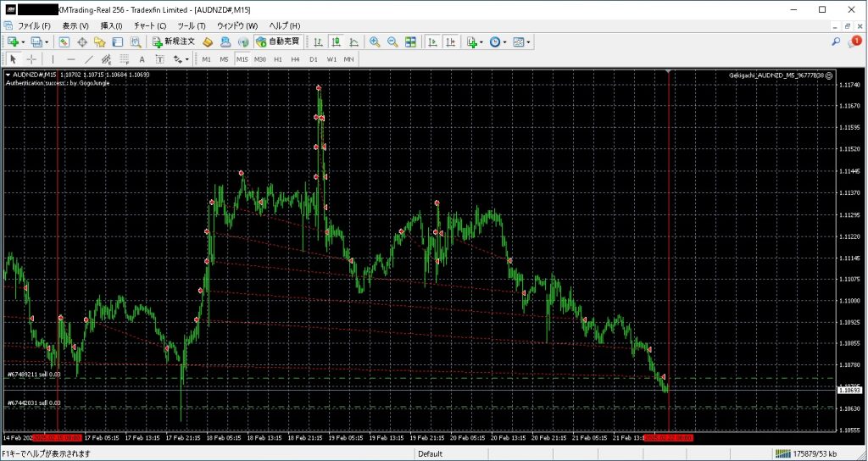This screenshot has width=868, height=461.
Task: Expand the new chart dropdown arrow
Action: pyautogui.click(x=22, y=42)
